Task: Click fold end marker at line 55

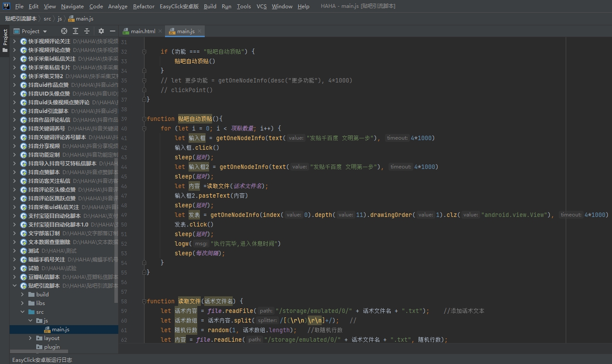Action: pos(144,272)
